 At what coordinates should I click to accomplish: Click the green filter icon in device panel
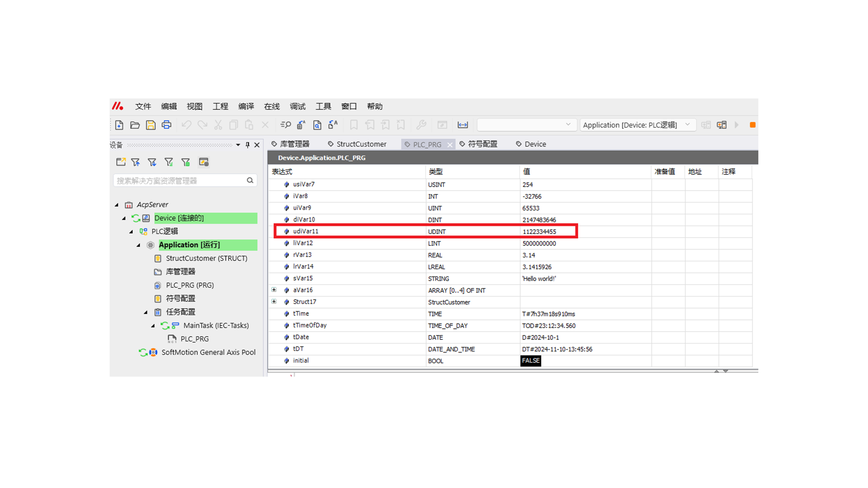pos(185,162)
